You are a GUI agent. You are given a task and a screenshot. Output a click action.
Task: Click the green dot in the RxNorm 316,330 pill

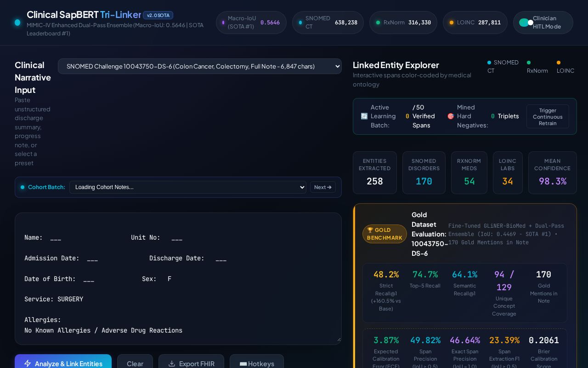(x=378, y=23)
